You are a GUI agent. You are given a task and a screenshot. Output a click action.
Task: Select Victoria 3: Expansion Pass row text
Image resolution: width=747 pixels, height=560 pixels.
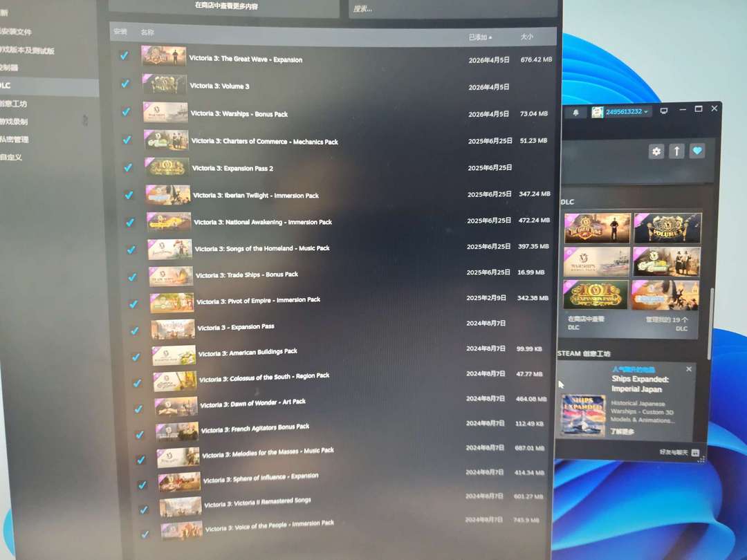[x=236, y=327]
